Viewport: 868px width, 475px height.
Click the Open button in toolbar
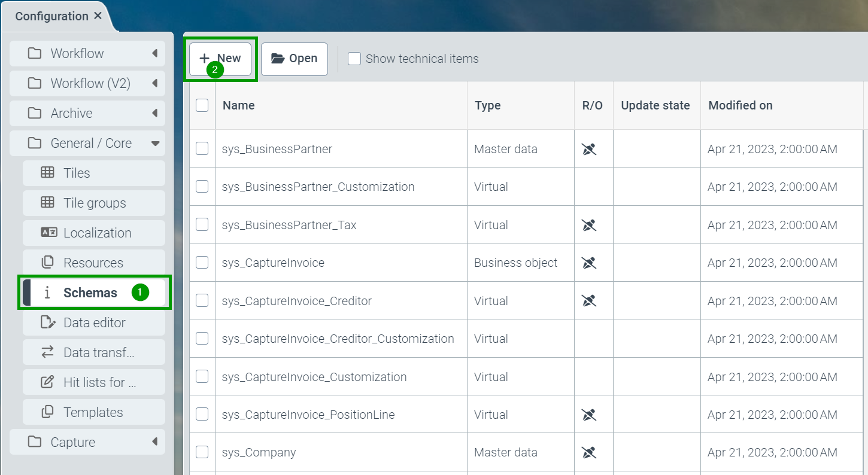tap(294, 59)
